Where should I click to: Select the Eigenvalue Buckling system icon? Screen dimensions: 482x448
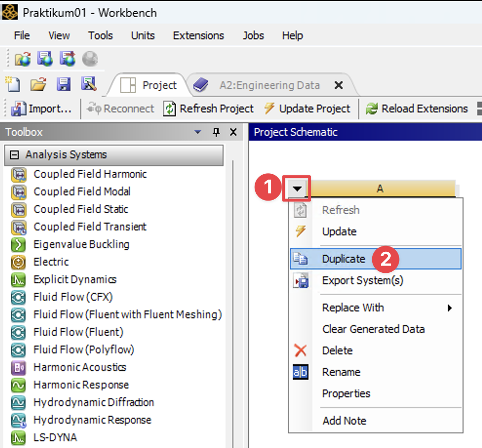pos(18,244)
